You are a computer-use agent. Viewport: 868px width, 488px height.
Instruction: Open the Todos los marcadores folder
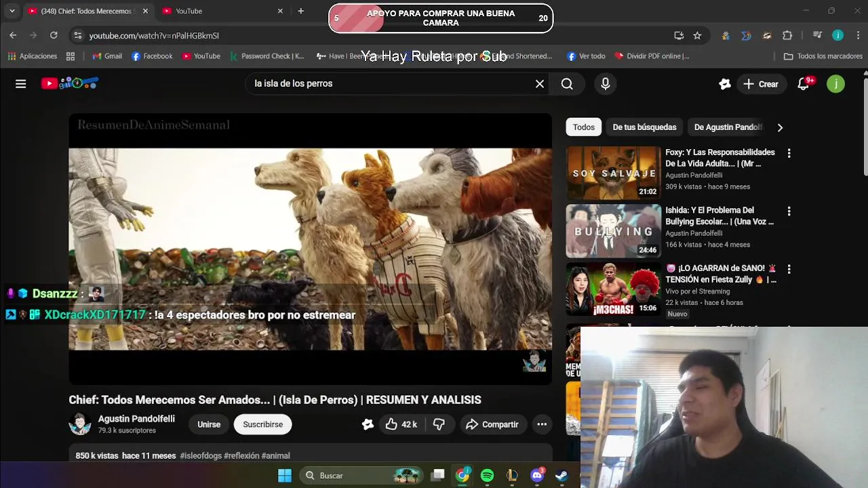823,56
